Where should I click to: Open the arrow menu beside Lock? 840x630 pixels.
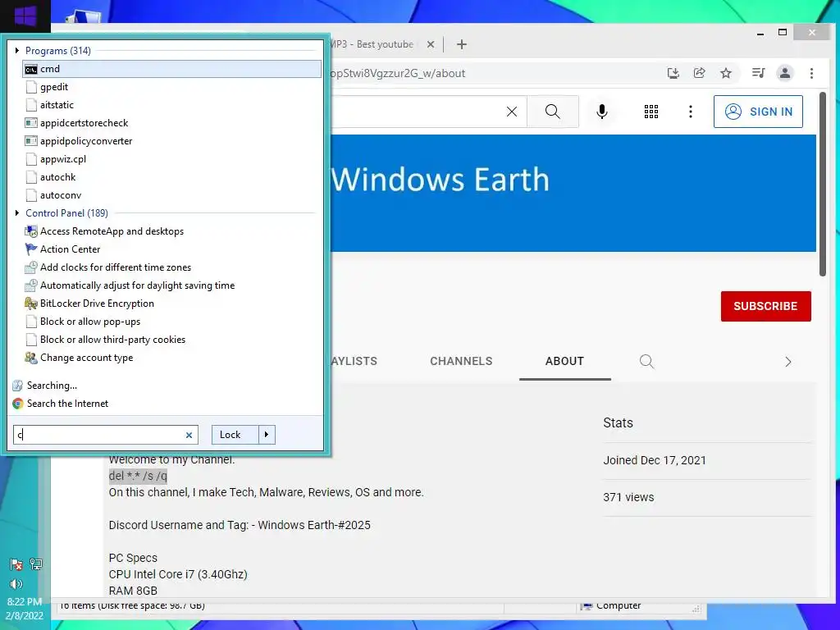pyautogui.click(x=267, y=435)
